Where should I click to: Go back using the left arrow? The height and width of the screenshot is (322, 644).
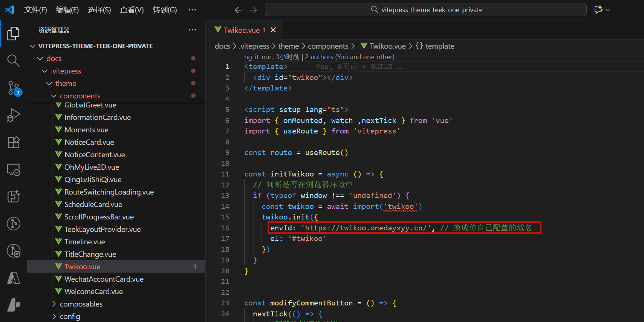click(238, 10)
